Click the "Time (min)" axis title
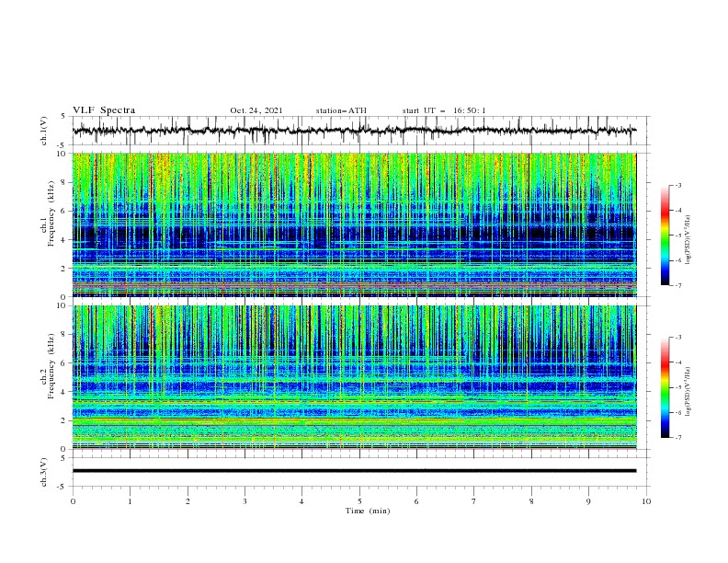The width and height of the screenshot is (728, 563). tap(368, 511)
